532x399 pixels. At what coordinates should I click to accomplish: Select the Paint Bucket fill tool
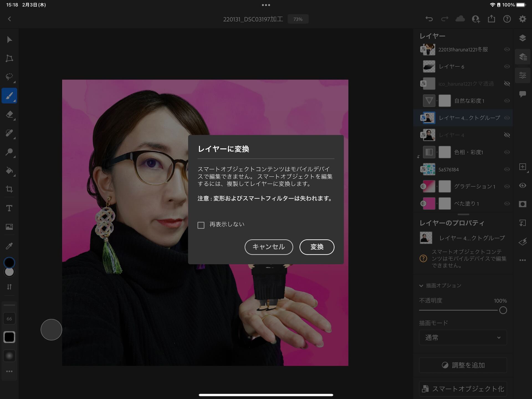click(9, 170)
